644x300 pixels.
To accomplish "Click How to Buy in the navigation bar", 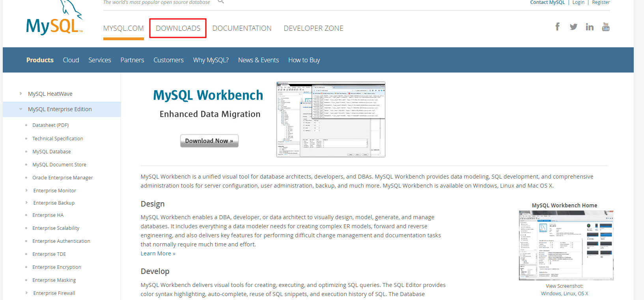I will (304, 60).
